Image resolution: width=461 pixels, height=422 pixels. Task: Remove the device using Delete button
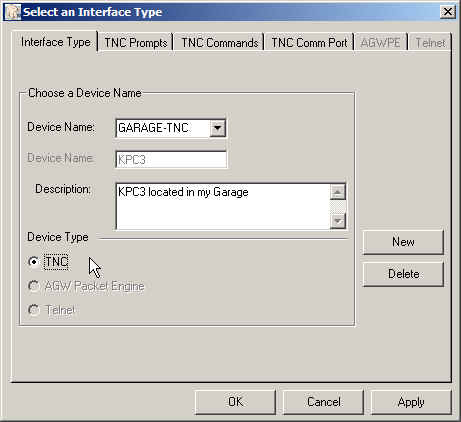(x=403, y=274)
